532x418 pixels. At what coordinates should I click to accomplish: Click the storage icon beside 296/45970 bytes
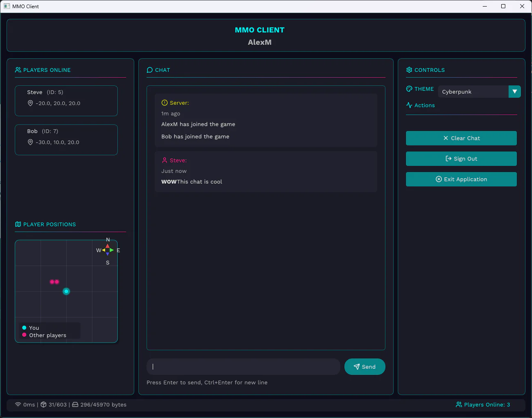click(75, 404)
